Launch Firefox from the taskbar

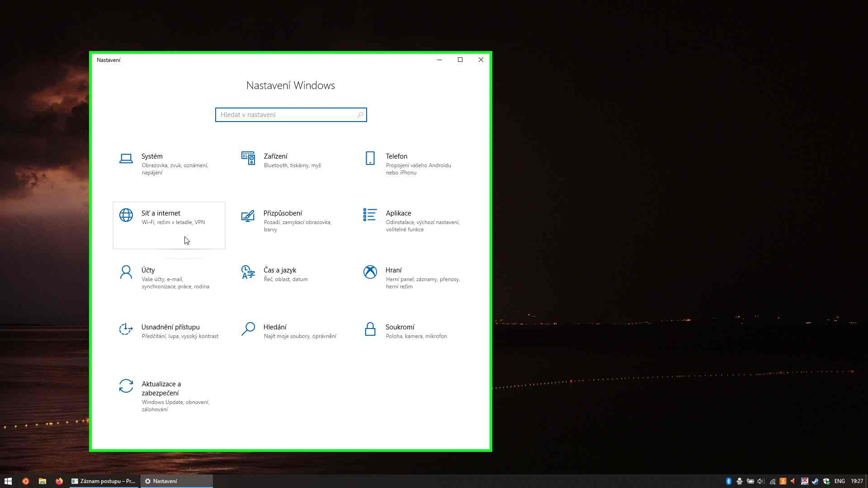[x=59, y=481]
